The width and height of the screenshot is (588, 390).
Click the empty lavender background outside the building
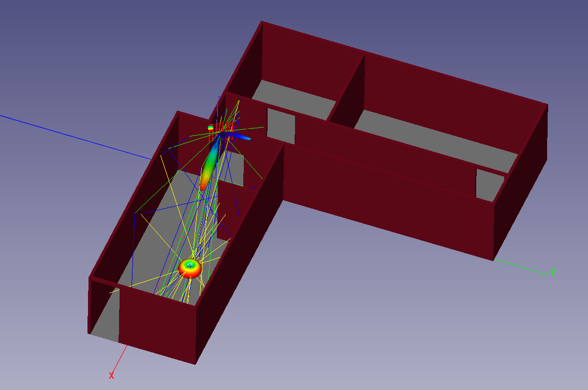pos(466,336)
